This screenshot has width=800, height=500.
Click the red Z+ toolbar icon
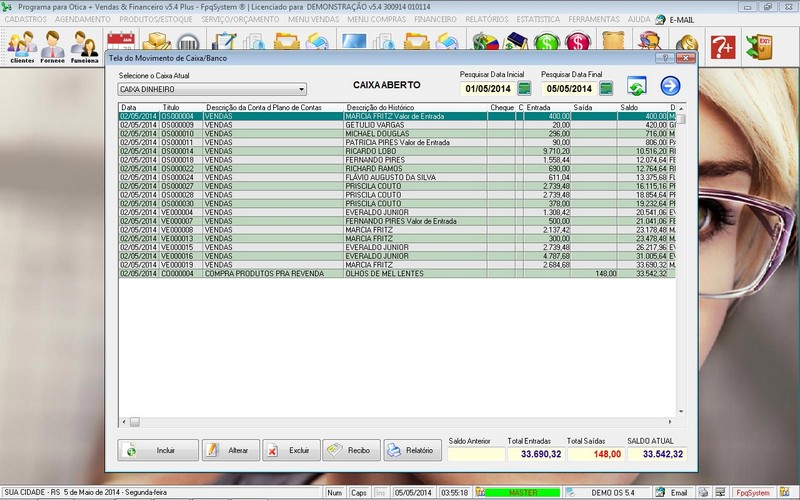tap(723, 45)
